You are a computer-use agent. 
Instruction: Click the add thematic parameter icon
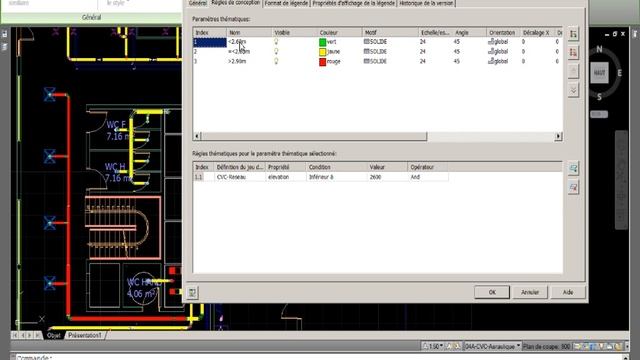coord(573,34)
